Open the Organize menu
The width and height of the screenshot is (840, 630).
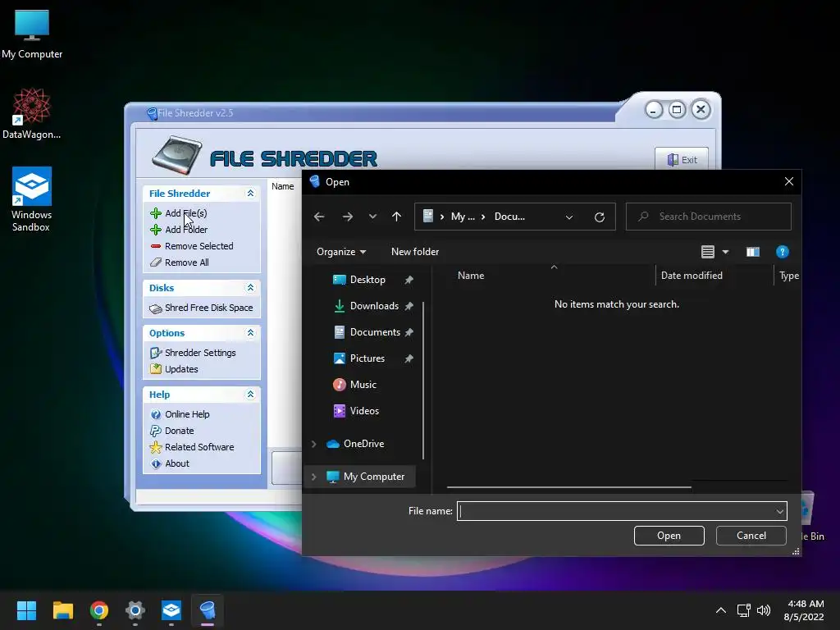click(x=341, y=252)
